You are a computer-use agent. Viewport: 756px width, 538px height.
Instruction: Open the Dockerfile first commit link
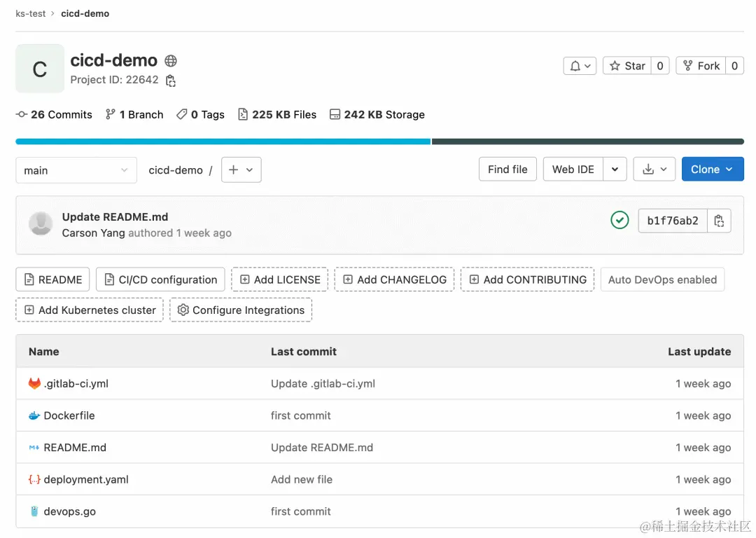tap(300, 415)
